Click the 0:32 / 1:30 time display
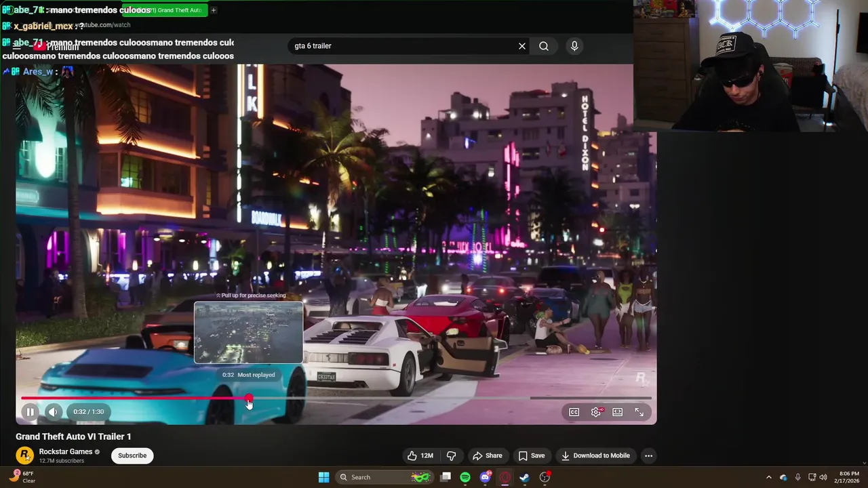The height and width of the screenshot is (488, 868). click(x=89, y=411)
